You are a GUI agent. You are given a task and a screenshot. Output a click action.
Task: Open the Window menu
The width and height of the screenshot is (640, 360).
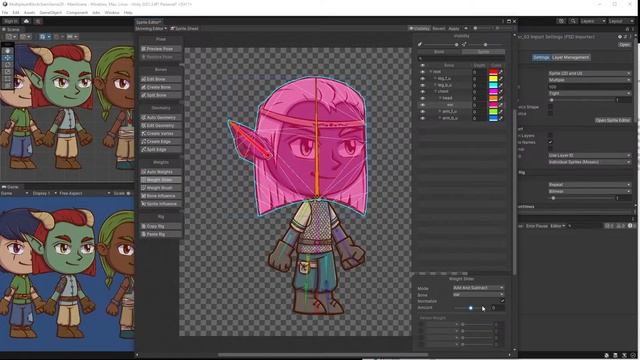112,13
